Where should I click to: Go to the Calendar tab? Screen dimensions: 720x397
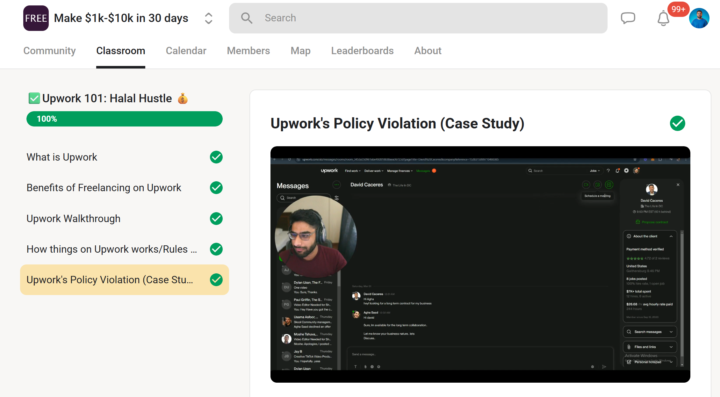click(x=186, y=50)
